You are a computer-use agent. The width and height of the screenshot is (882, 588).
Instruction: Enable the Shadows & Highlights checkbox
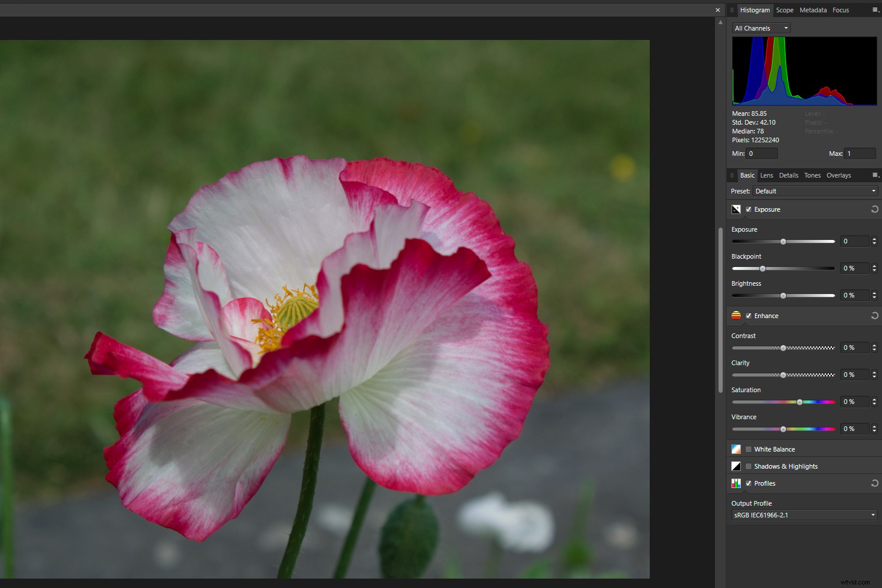pos(749,466)
